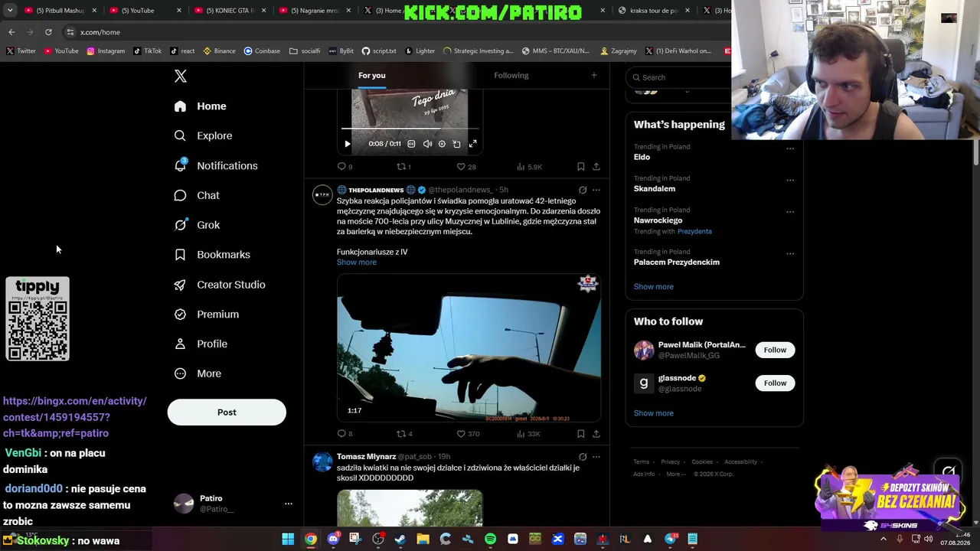Toggle picture-in-picture on the video player
This screenshot has width=980, height=551.
click(457, 144)
